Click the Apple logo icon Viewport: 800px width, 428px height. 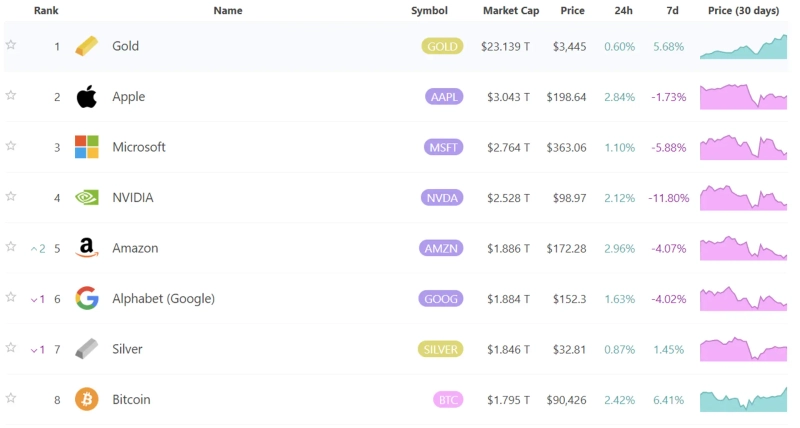pyautogui.click(x=87, y=97)
